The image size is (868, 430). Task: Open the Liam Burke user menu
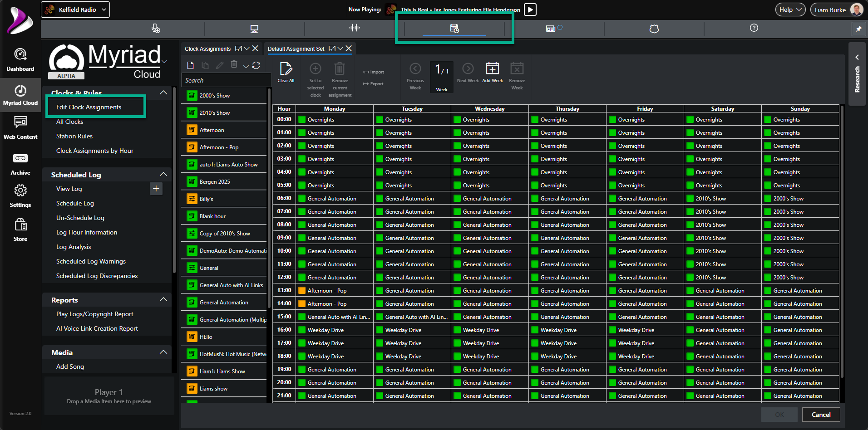[x=837, y=10]
